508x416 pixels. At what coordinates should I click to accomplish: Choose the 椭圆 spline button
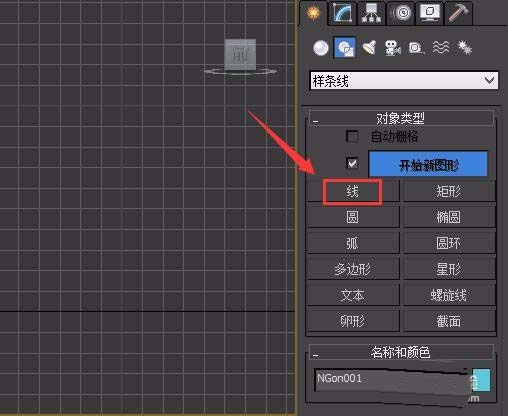(449, 217)
